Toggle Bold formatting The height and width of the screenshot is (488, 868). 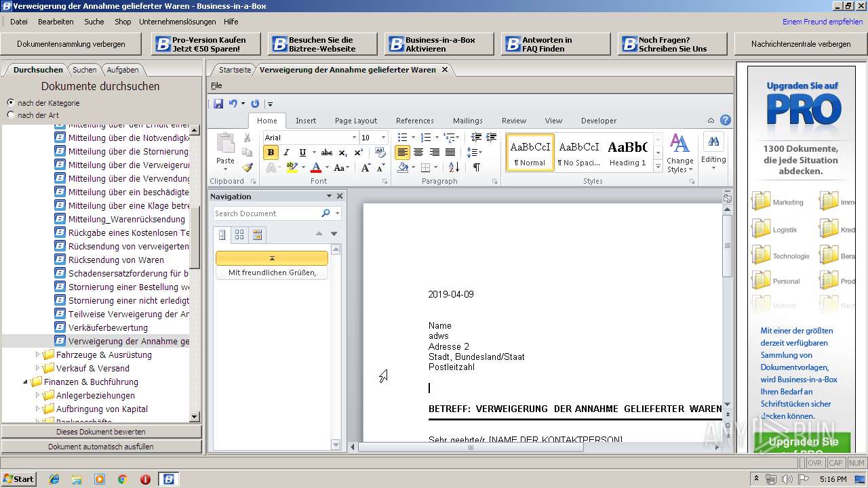(271, 152)
